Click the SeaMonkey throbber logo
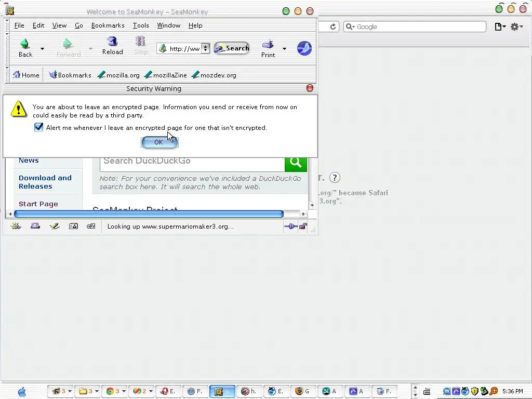Screen dimensions: 532x399 point(304,48)
